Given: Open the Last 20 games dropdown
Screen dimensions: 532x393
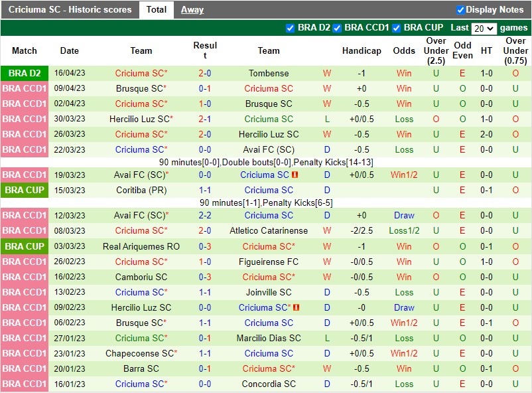Looking at the screenshot, I should (484, 29).
